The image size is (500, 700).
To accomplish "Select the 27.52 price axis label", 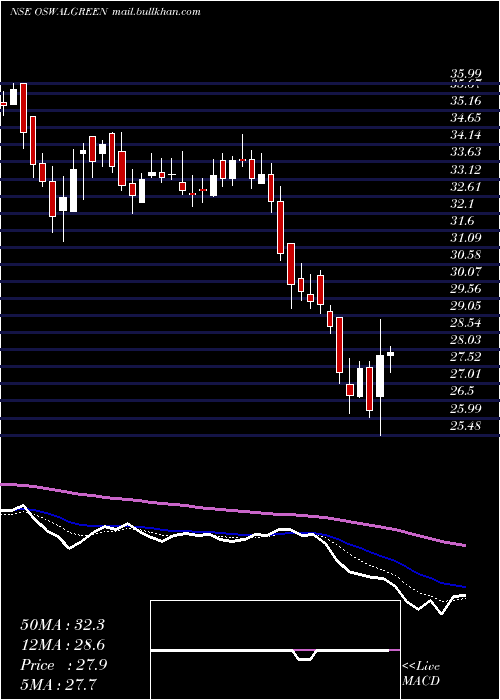I will pyautogui.click(x=465, y=357).
